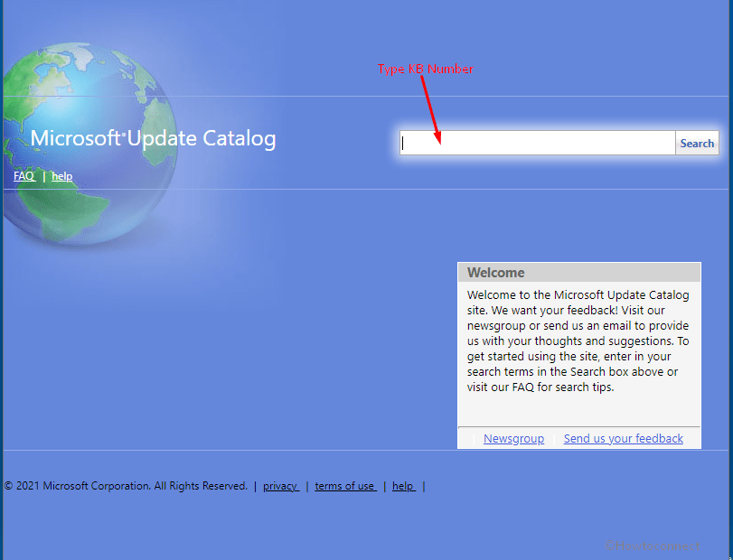Screen dimensions: 733x560
Task: Open the terms of use link
Action: coord(345,486)
